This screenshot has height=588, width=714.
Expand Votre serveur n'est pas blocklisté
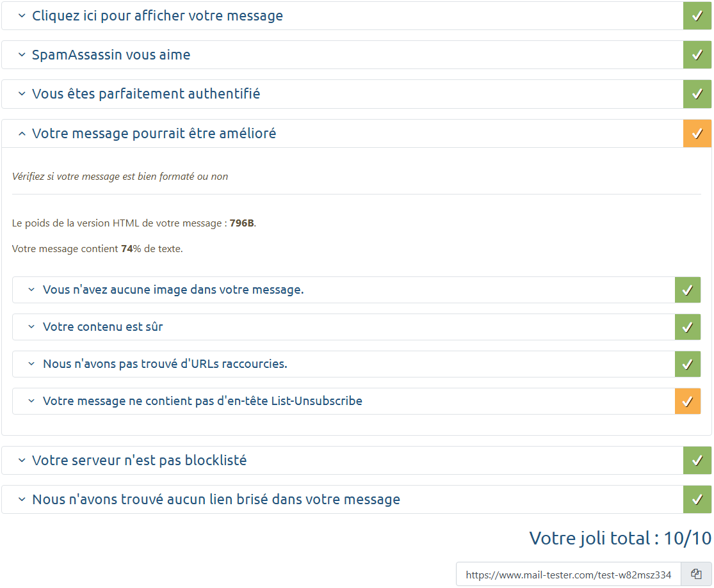pyautogui.click(x=139, y=461)
